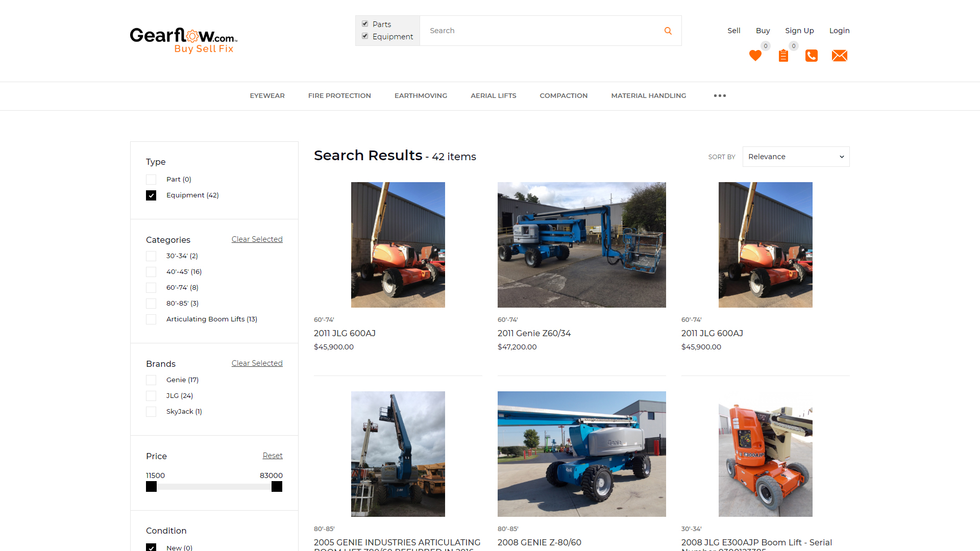Click the Gearflow heart/favorites icon
This screenshot has height=551, width=980.
click(x=755, y=56)
